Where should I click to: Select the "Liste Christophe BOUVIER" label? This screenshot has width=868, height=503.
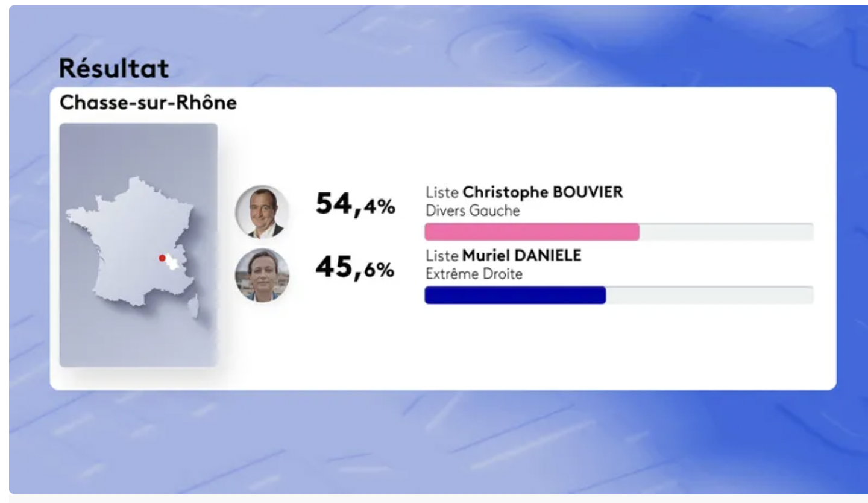(x=524, y=192)
